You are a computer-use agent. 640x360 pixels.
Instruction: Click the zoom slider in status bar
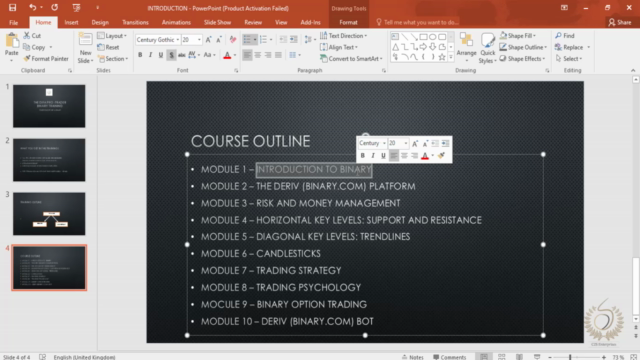[x=576, y=357]
